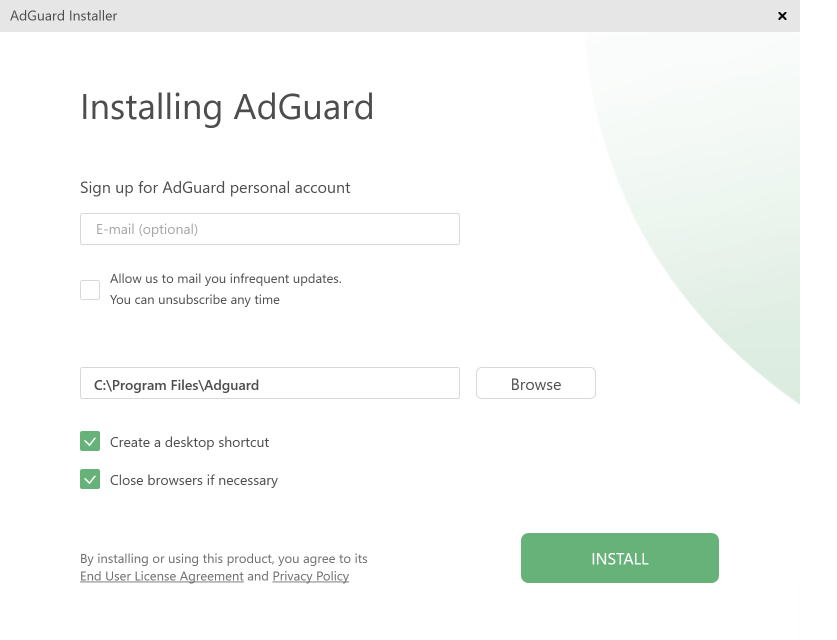Screen dimensions: 837x640
Task: Click the AdGuard Installer title bar text
Action: coord(63,16)
